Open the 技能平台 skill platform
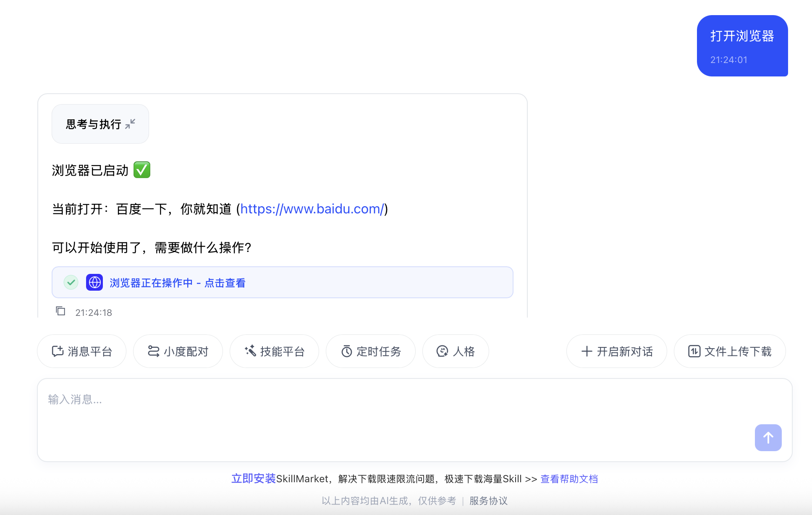The width and height of the screenshot is (812, 515). tap(274, 351)
